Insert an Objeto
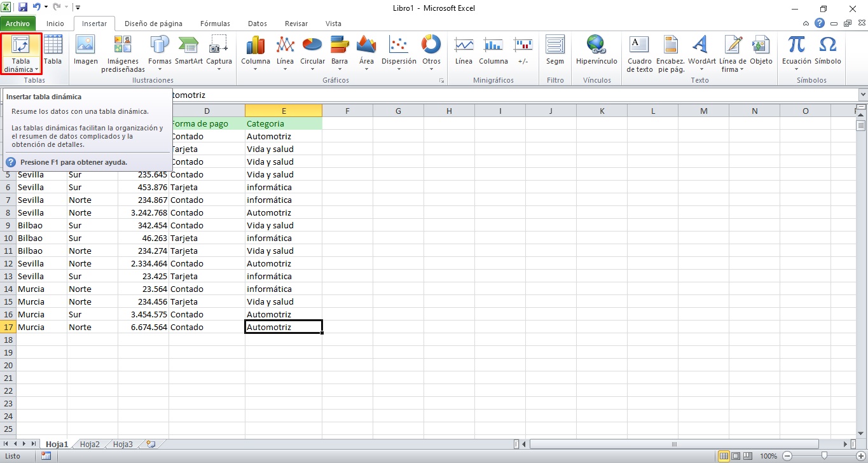This screenshot has height=463, width=868. (x=761, y=51)
